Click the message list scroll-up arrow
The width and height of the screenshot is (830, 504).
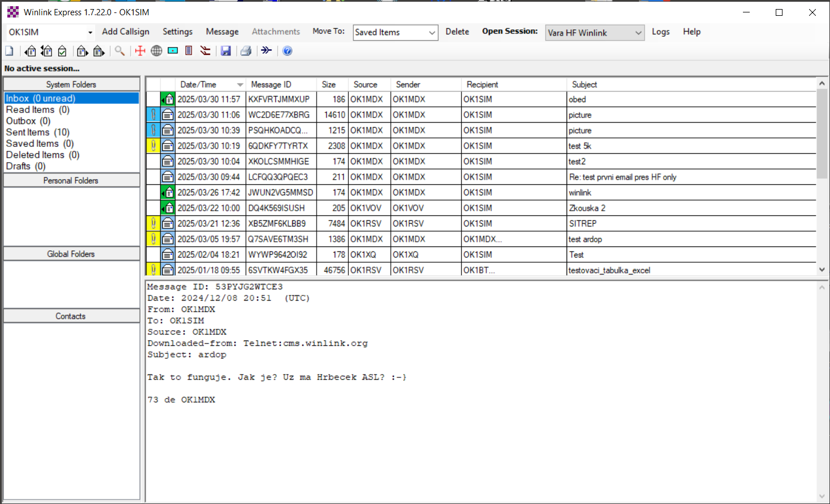822,83
